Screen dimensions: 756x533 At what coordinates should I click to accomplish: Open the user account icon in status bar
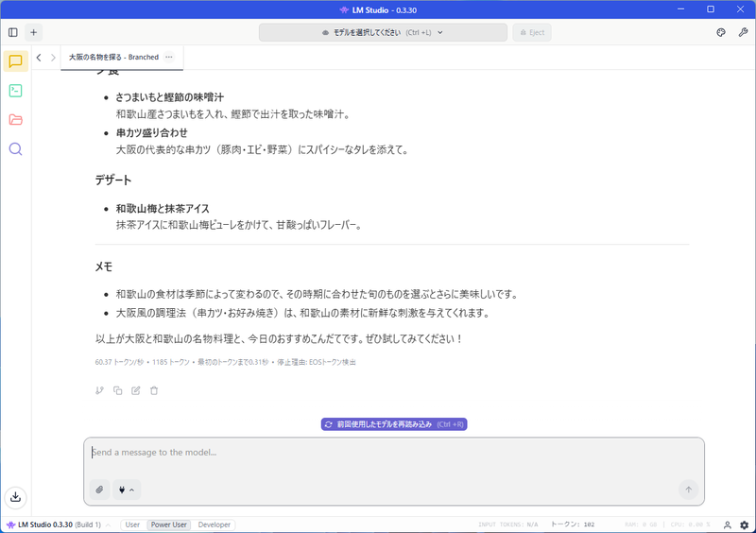(727, 524)
